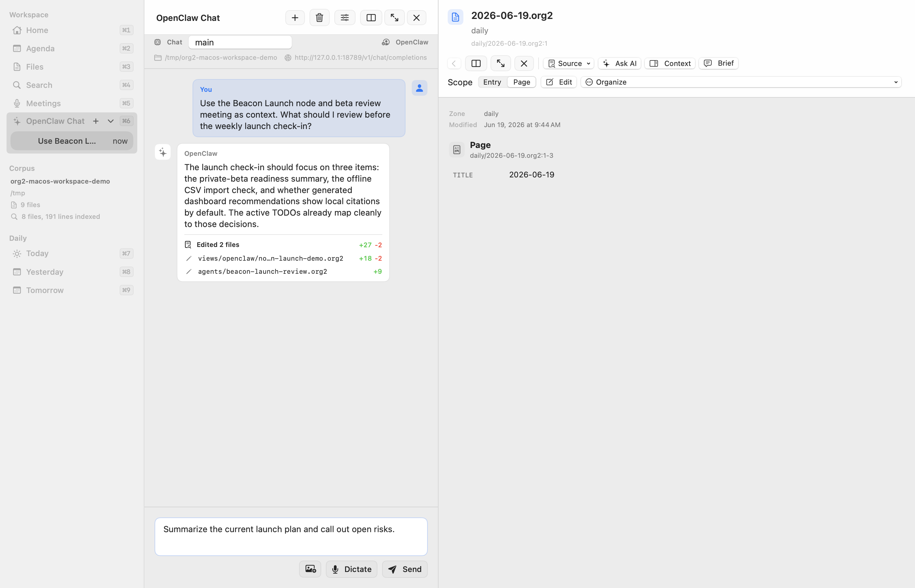Image resolution: width=915 pixels, height=588 pixels.
Task: Expand document panel with arrows icon
Action: click(x=501, y=63)
